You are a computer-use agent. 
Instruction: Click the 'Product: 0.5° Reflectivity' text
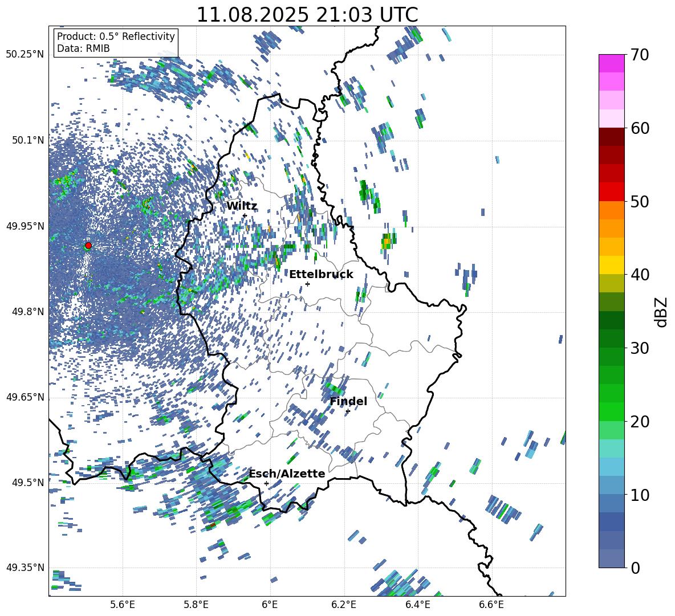116,36
